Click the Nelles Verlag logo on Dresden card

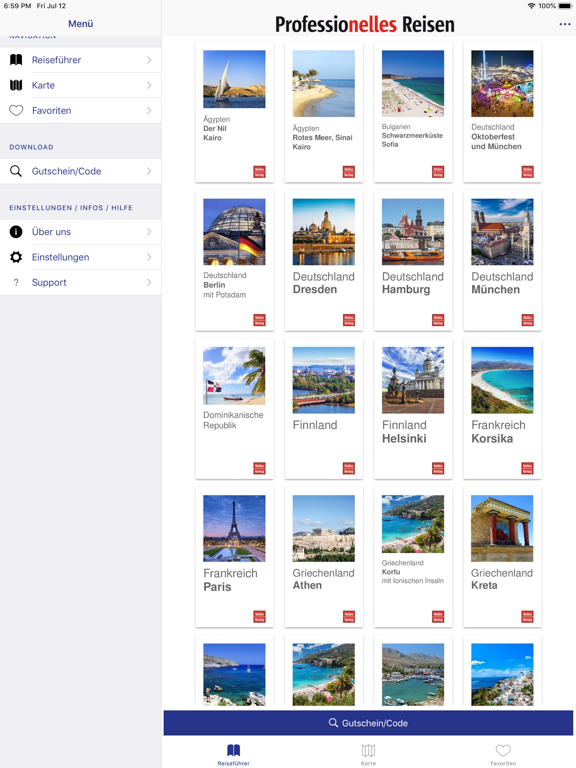[x=349, y=320]
